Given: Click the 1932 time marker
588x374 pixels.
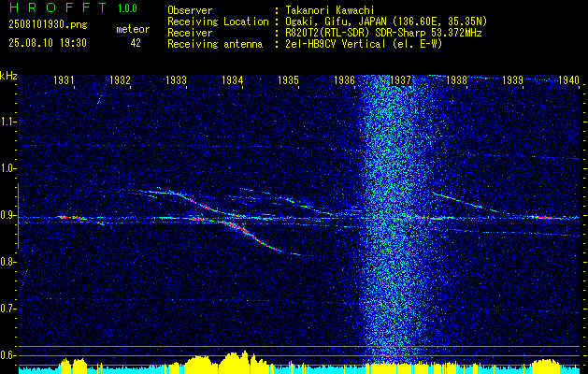Looking at the screenshot, I should coord(120,79).
